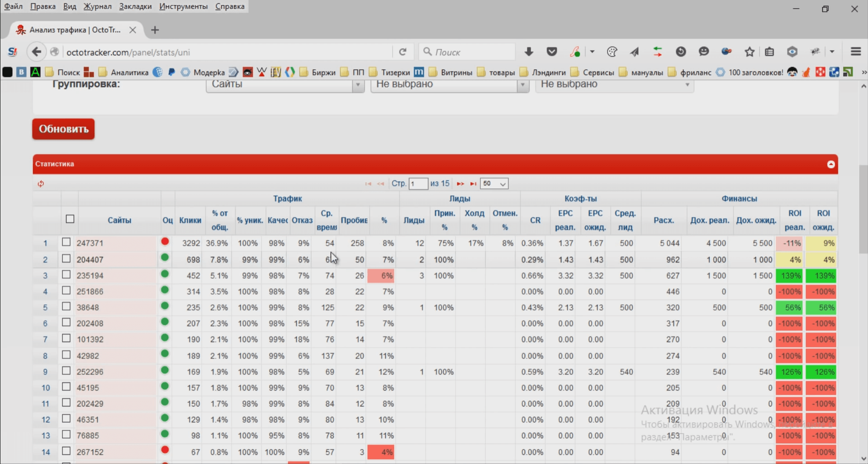This screenshot has height=464, width=868.
Task: Click the clock-like round toolbar icon
Action: (681, 52)
